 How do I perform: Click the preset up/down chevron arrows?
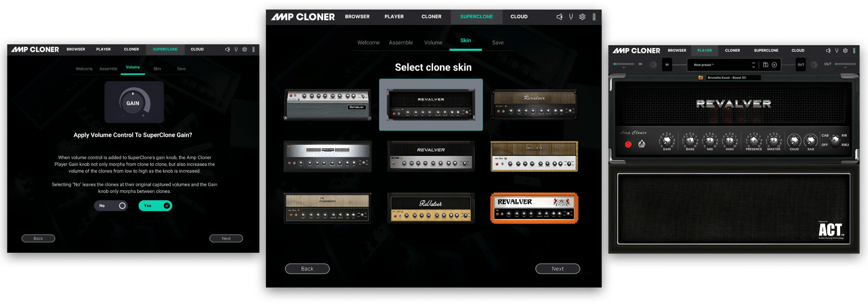click(753, 65)
